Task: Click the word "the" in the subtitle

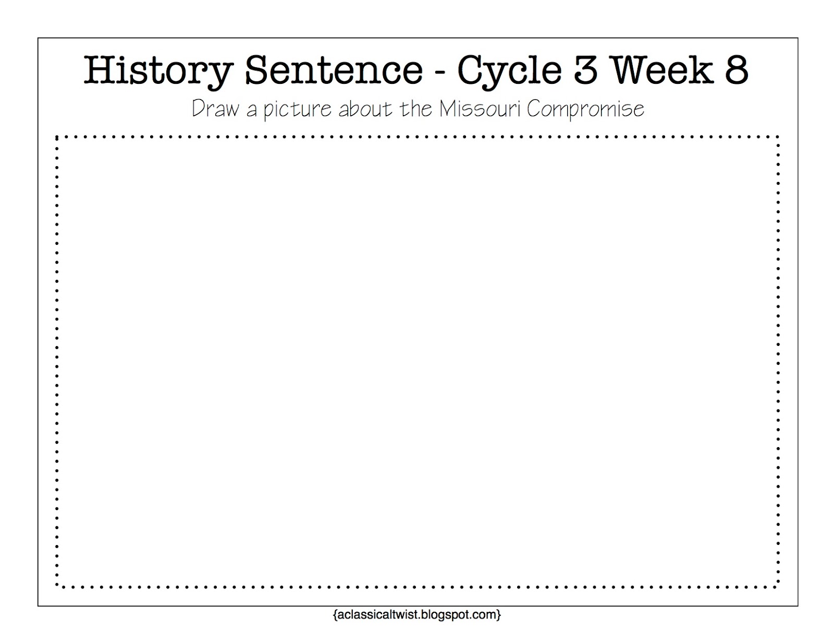Action: coord(416,109)
